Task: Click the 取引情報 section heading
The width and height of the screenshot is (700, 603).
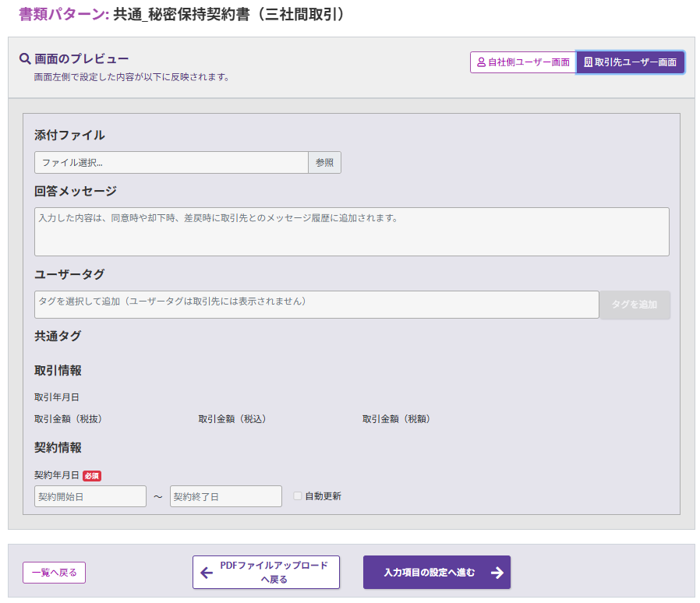Action: pyautogui.click(x=58, y=371)
